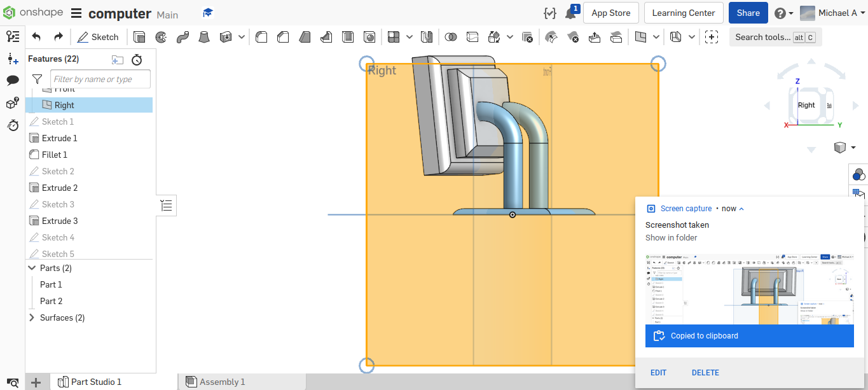Switch to the Assembly 1 tab
Viewport: 868px width, 390px height.
click(216, 382)
